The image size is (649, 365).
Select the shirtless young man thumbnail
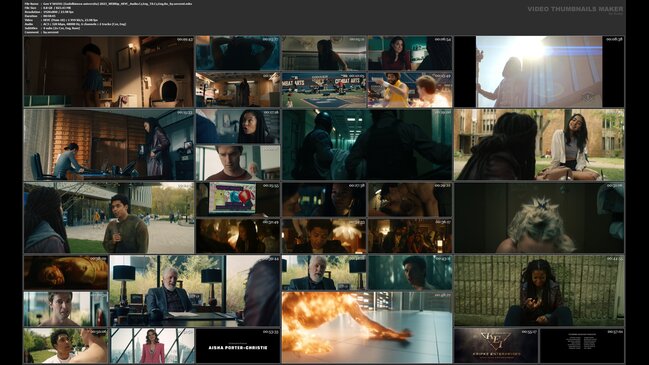click(x=66, y=309)
